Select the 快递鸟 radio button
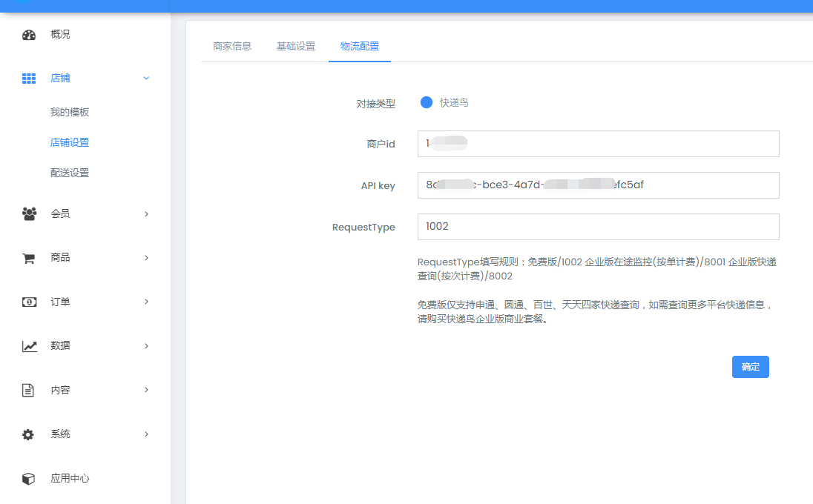Image resolution: width=813 pixels, height=504 pixels. point(427,103)
